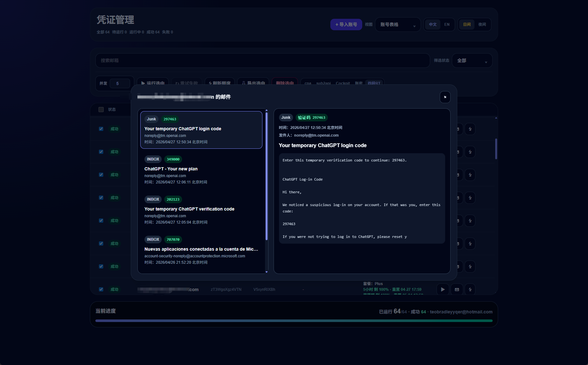The width and height of the screenshot is (588, 365).
Task: Click the zT3WgoXgz4VTN cell in the last row
Action: (226, 290)
